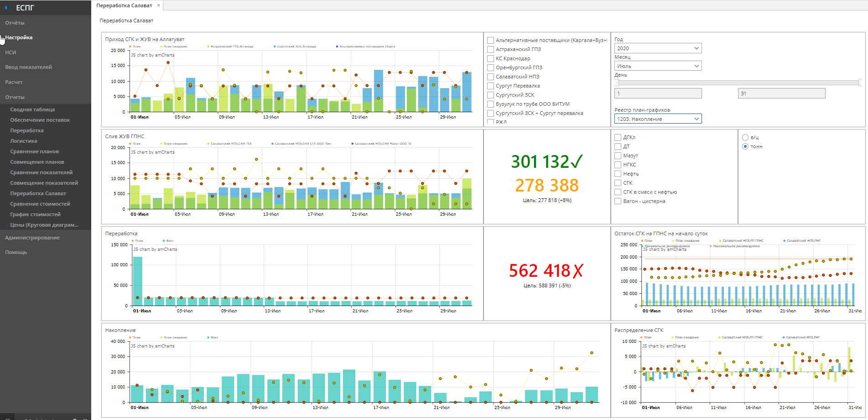This screenshot has height=420, width=868.
Task: Open the Совмещение показателей report
Action: point(44,183)
